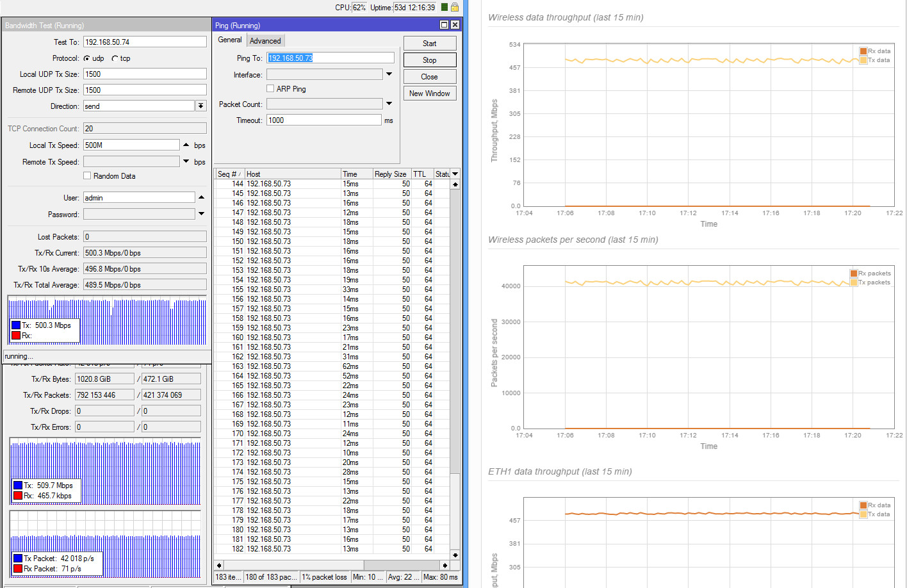Image resolution: width=907 pixels, height=588 pixels.
Task: Select the General tab in Ping
Action: (x=230, y=40)
